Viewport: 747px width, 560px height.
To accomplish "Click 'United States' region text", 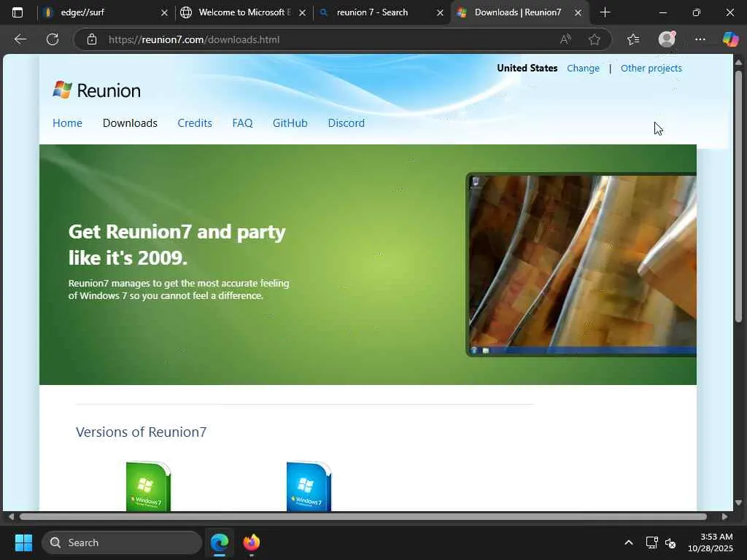I will [527, 68].
